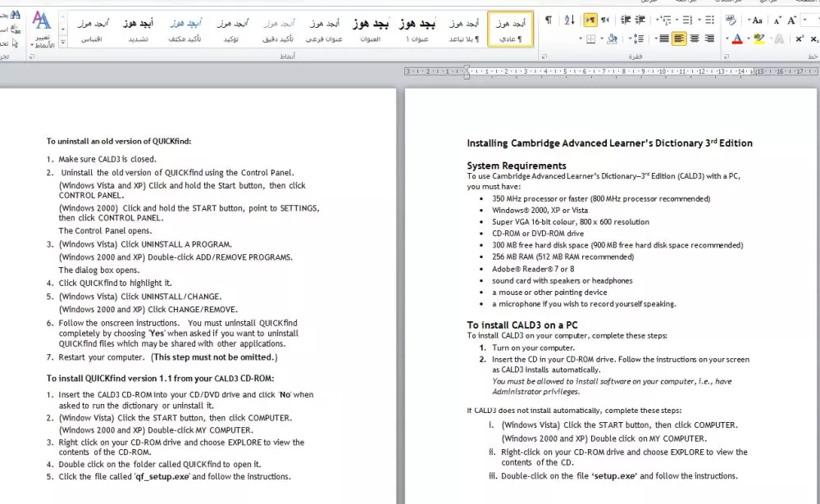Click the clear formatting eraser icon

(x=731, y=20)
